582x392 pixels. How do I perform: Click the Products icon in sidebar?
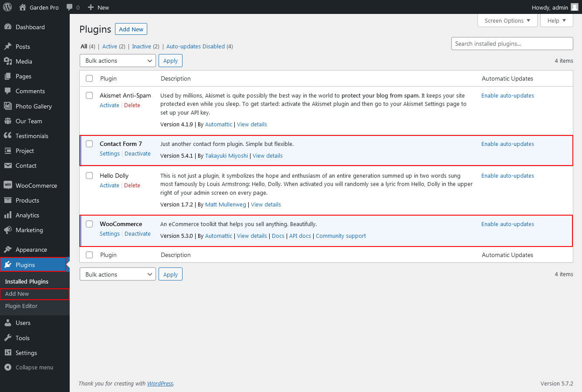(7, 200)
